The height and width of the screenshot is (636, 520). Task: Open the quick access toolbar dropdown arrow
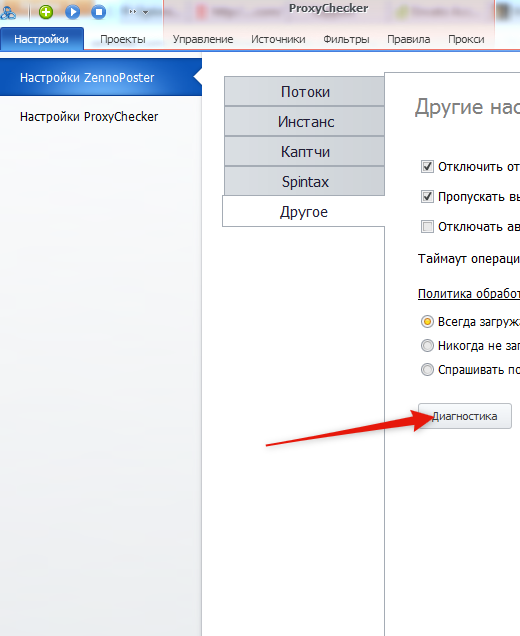pyautogui.click(x=145, y=12)
